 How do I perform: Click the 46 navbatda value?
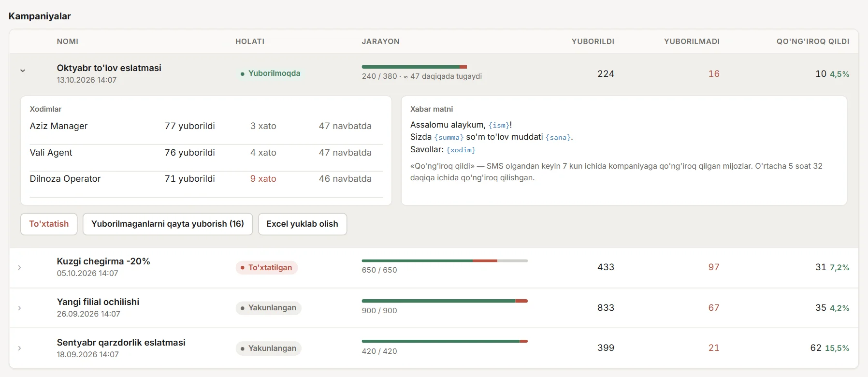345,179
